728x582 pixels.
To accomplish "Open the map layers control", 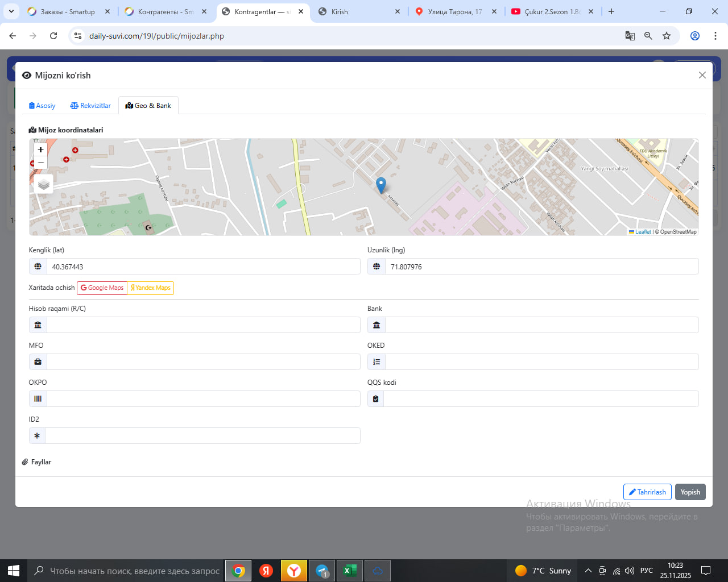I will click(x=44, y=184).
